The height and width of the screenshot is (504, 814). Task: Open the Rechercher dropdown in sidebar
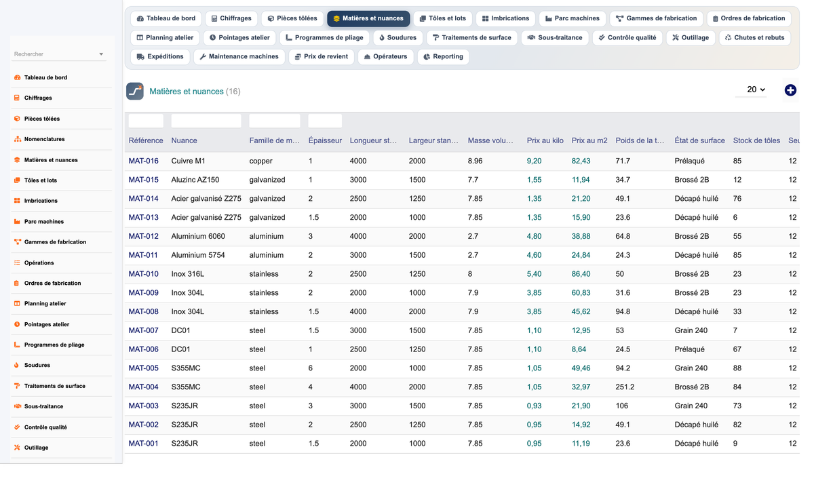(59, 54)
